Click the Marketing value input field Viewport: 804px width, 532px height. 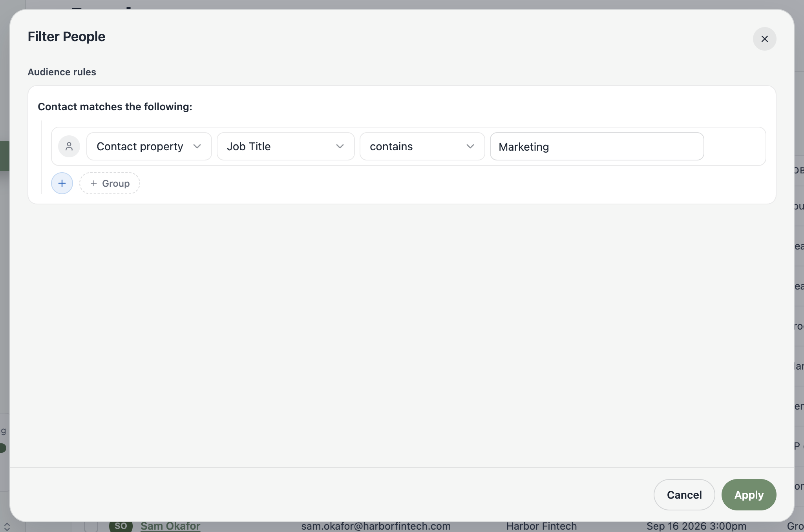597,146
